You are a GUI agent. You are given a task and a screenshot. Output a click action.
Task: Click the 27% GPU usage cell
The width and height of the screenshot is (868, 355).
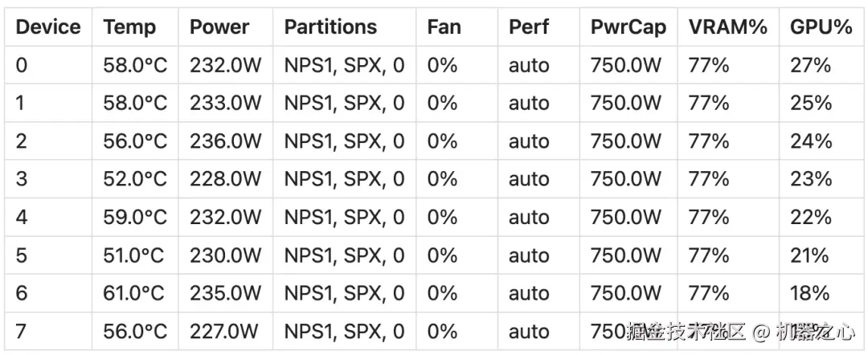810,65
